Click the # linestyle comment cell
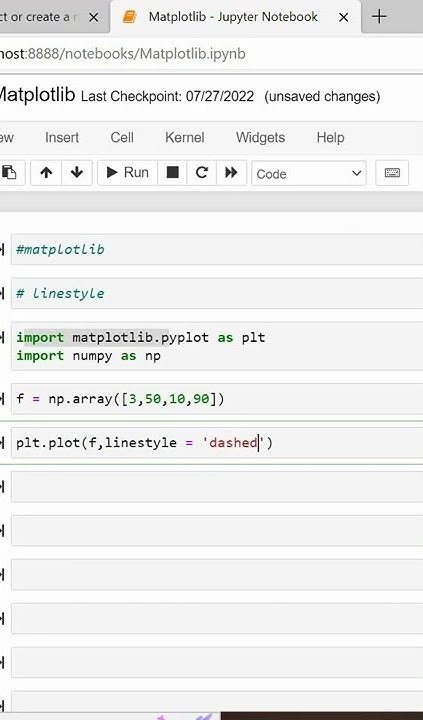The width and height of the screenshot is (423, 720). click(x=217, y=293)
